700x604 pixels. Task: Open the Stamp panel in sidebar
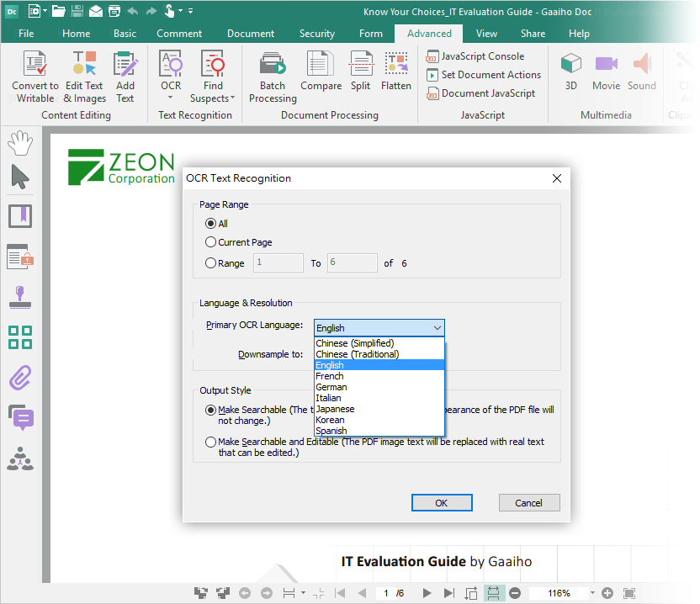point(20,297)
